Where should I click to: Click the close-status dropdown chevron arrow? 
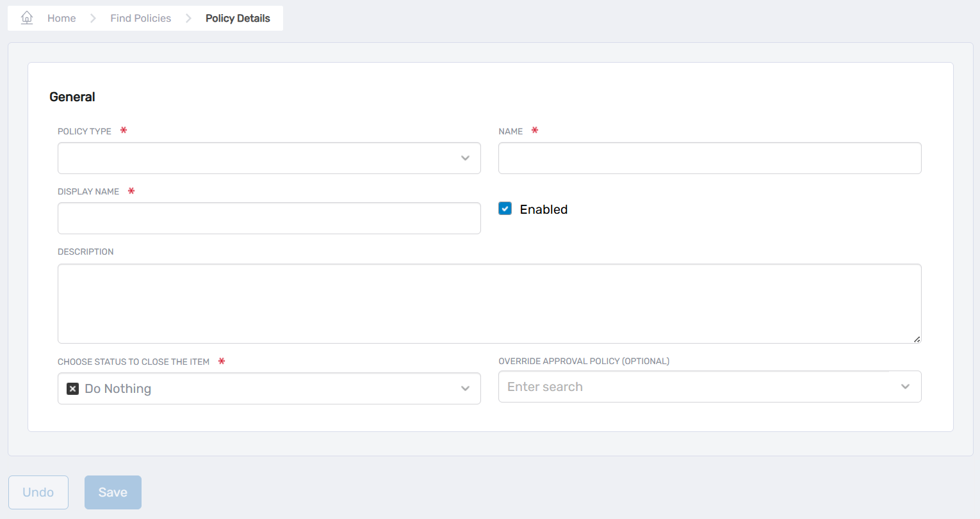465,388
